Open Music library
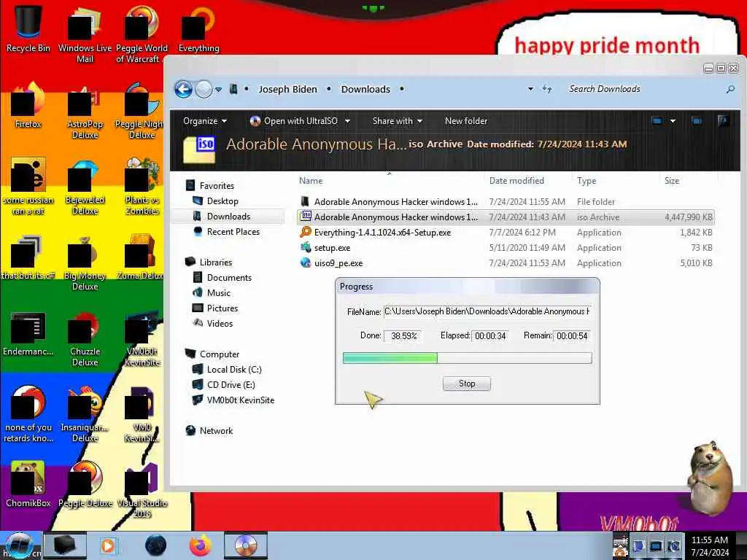Viewport: 747px width, 560px height. [218, 293]
